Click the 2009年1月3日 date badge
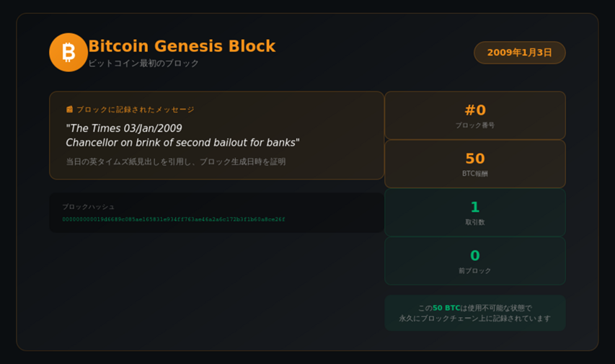 519,53
